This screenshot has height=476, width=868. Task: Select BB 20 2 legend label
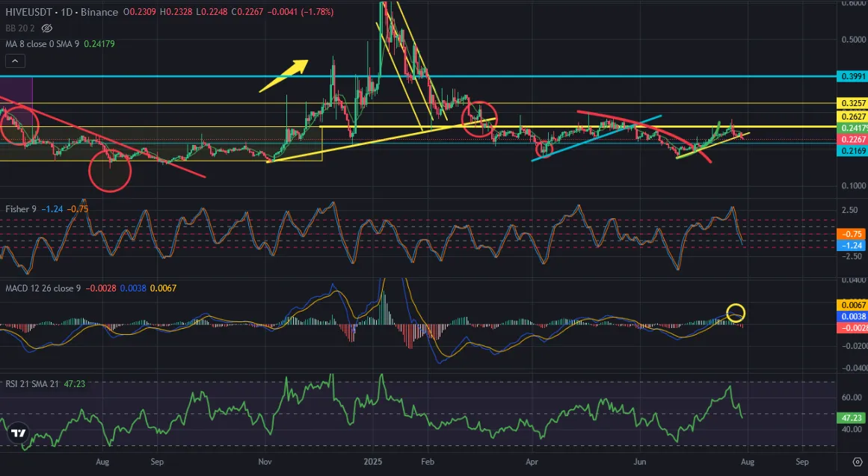coord(20,28)
